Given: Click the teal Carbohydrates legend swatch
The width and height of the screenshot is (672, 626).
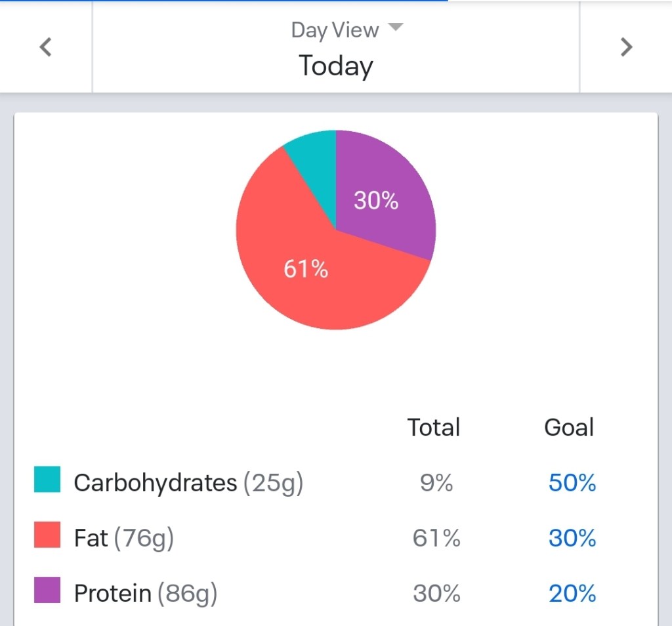Looking at the screenshot, I should 47,479.
